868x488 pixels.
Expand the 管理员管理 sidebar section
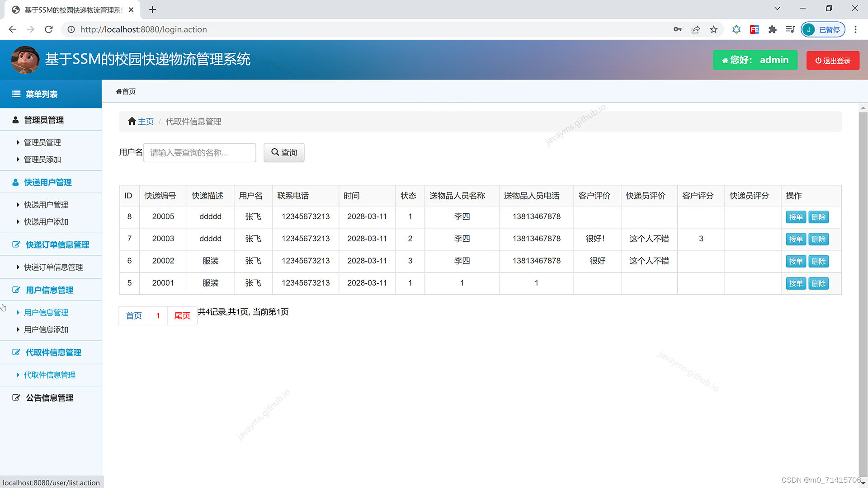click(44, 120)
